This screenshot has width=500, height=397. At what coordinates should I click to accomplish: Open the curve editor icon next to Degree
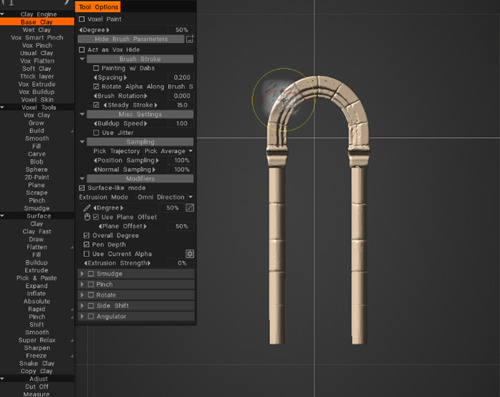190,208
